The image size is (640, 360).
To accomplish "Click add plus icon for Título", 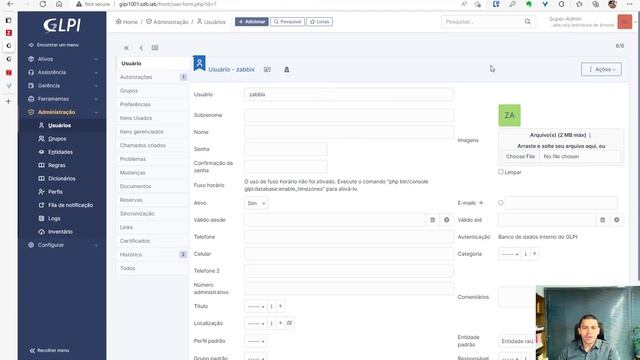I will 280,306.
